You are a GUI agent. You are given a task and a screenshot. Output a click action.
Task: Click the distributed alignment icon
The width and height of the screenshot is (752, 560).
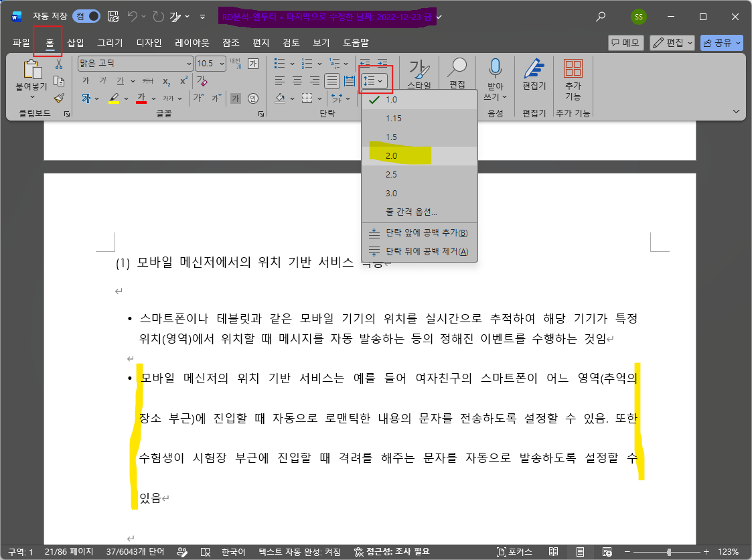pyautogui.click(x=349, y=81)
